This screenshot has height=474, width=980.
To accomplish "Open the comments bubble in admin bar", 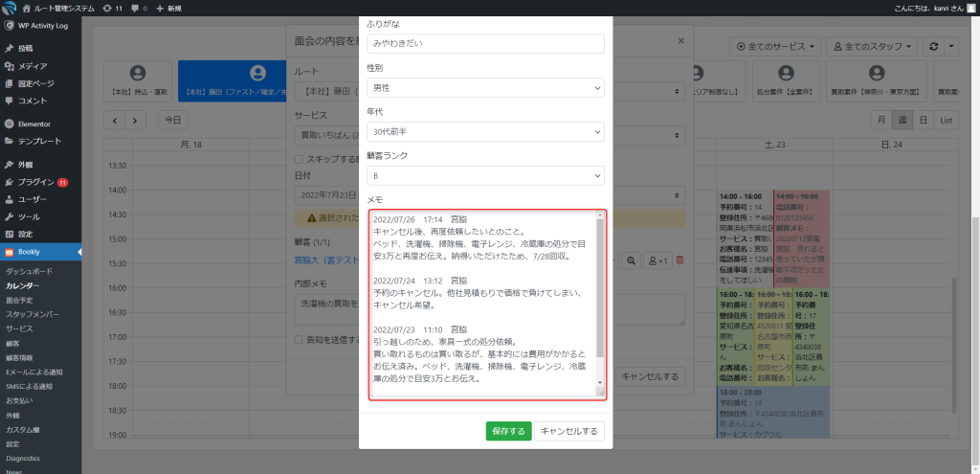I will [138, 8].
